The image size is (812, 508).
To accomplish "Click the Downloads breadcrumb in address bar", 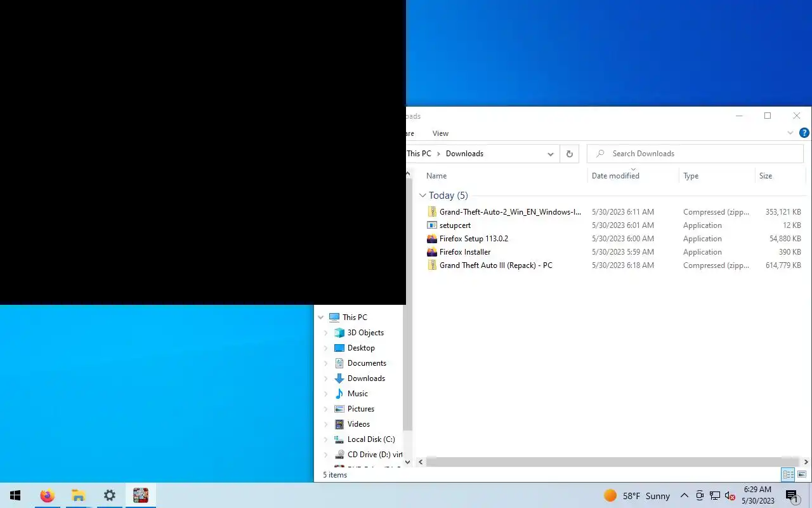I will click(464, 154).
